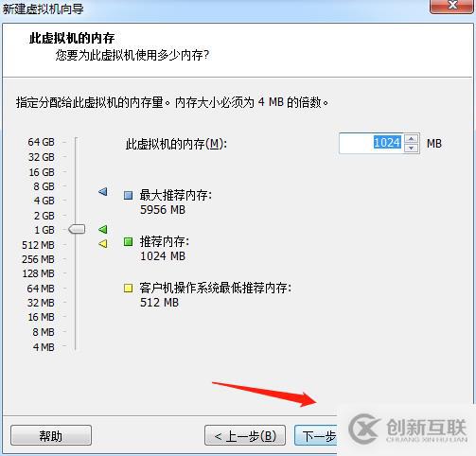The width and height of the screenshot is (476, 456).
Task: Click the blue legend square for 最大推荐内存
Action: point(128,195)
